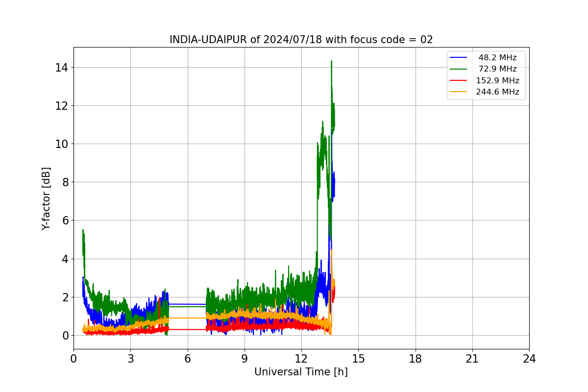Click the blue line swatch in legend
Viewport: 588px width, 392px height.
point(459,58)
